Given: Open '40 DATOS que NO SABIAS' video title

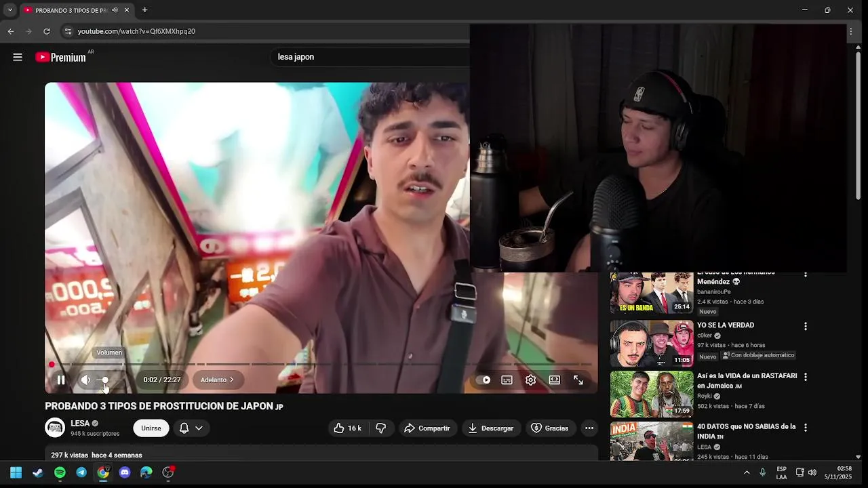Looking at the screenshot, I should 747,432.
